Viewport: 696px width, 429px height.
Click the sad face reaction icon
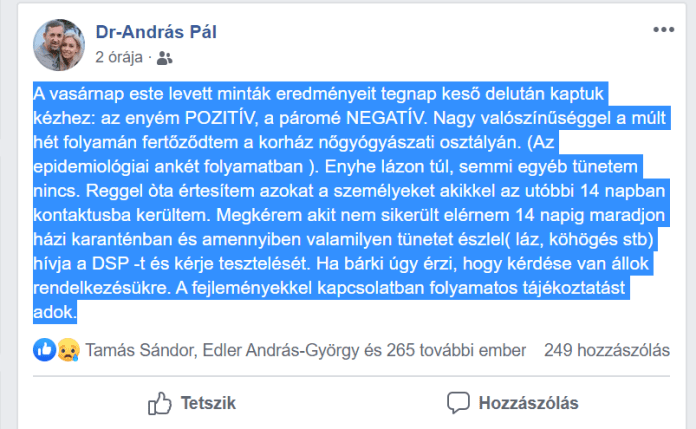[67, 351]
